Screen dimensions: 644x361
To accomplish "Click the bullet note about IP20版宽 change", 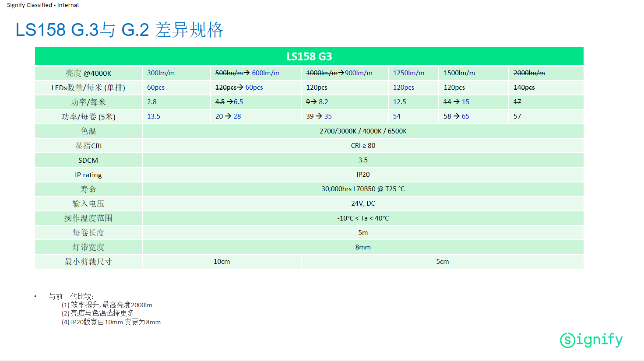I will (x=111, y=322).
